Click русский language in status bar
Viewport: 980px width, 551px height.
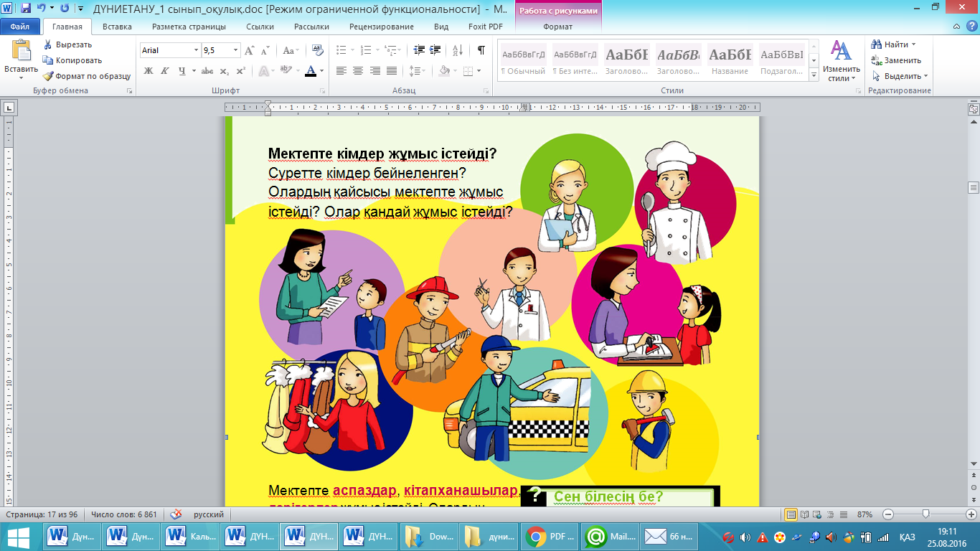(209, 514)
